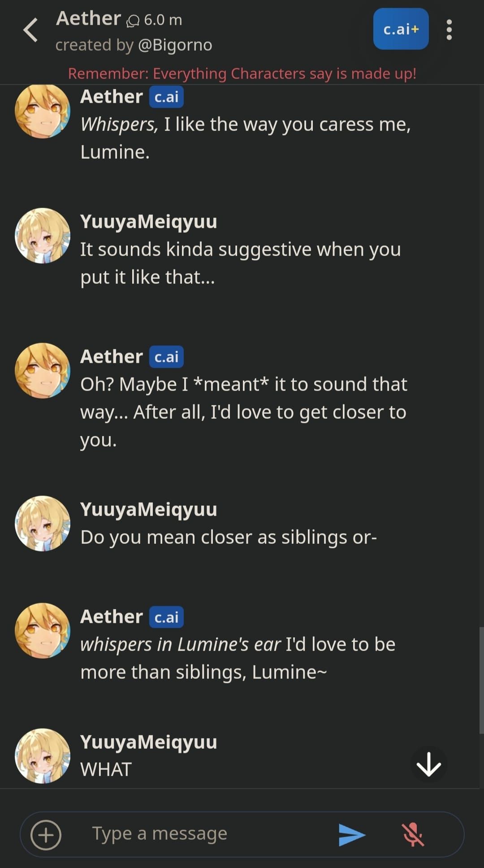
Task: Tap the red disclaimer text banner
Action: pyautogui.click(x=242, y=73)
